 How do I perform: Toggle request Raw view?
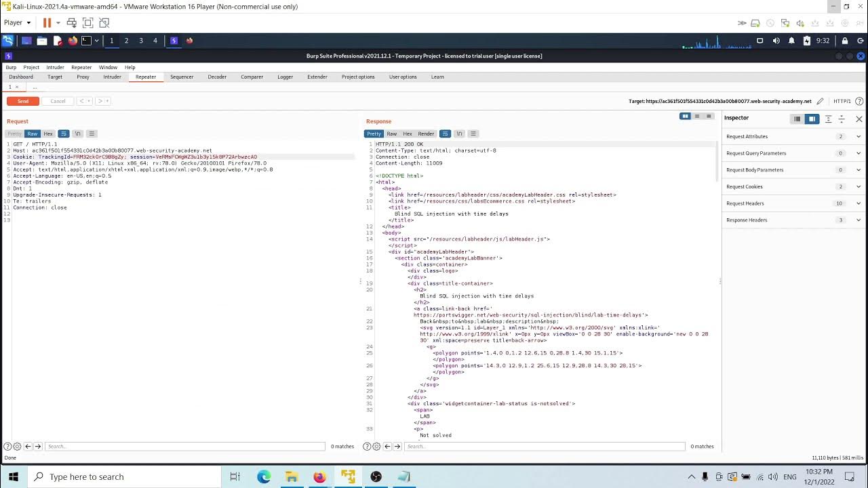[x=32, y=134]
